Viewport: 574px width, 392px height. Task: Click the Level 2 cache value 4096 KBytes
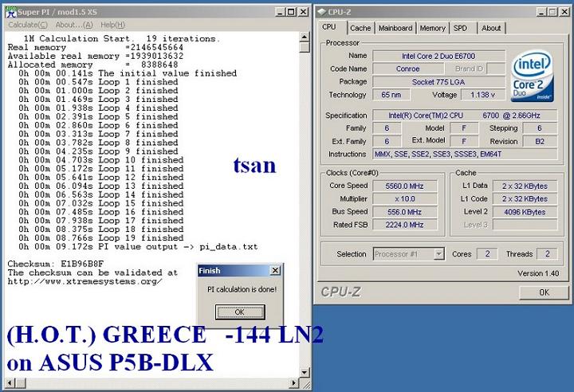pyautogui.click(x=525, y=212)
